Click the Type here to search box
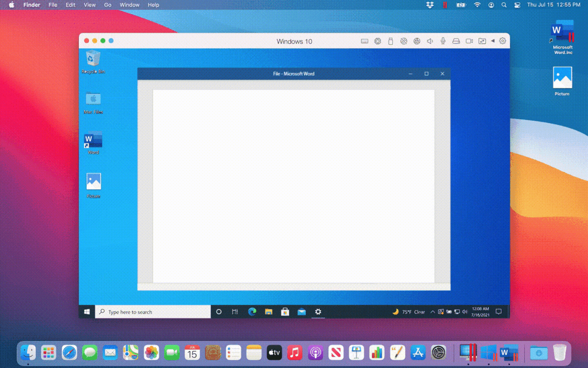The height and width of the screenshot is (368, 588). pyautogui.click(x=153, y=312)
